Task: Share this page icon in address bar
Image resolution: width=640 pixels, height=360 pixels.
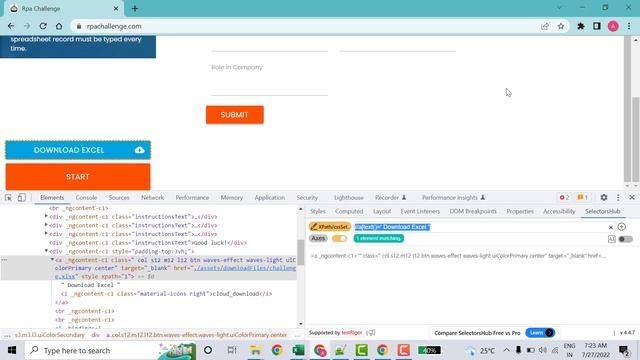Action: [545, 26]
